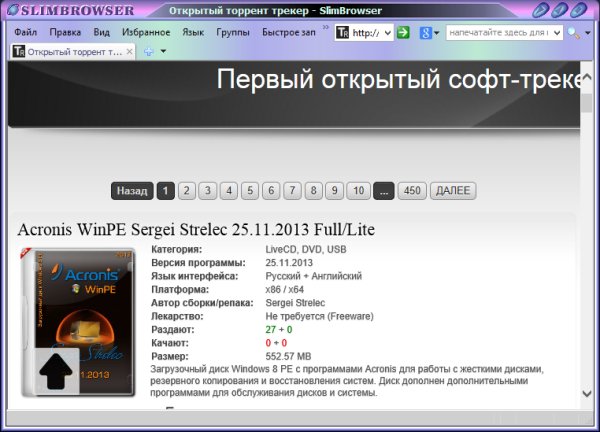Expand the toolbar overflow chevron
The height and width of the screenshot is (432, 600).
click(326, 27)
